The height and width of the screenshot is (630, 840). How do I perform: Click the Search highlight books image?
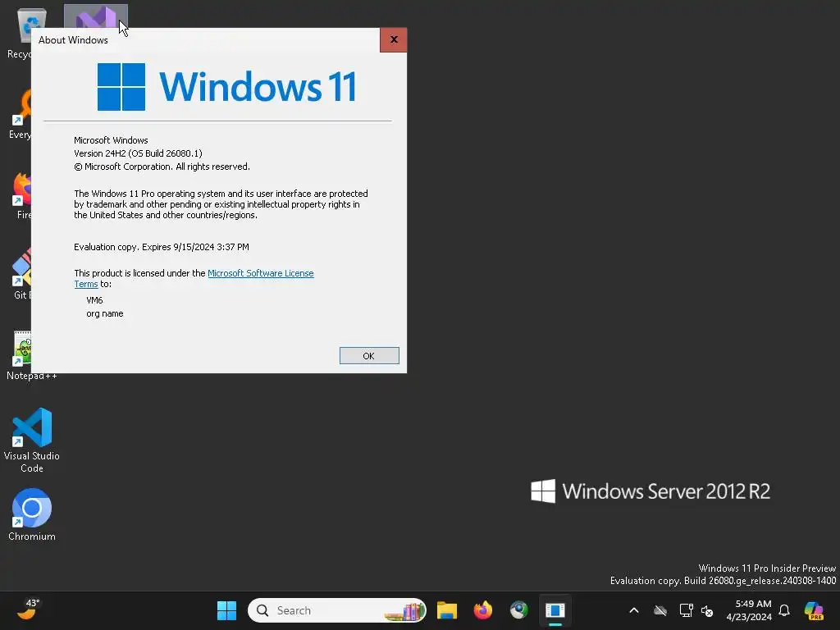tap(405, 610)
